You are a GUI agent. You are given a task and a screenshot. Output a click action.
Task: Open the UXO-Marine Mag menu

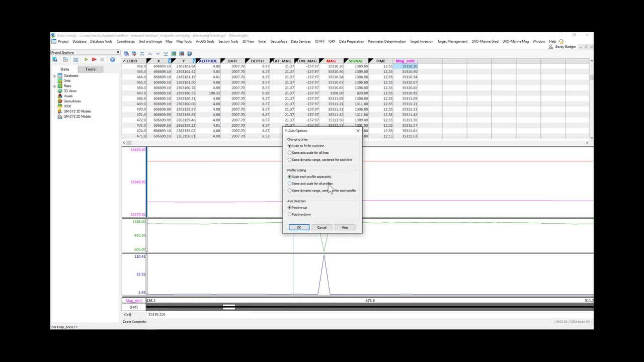(516, 41)
